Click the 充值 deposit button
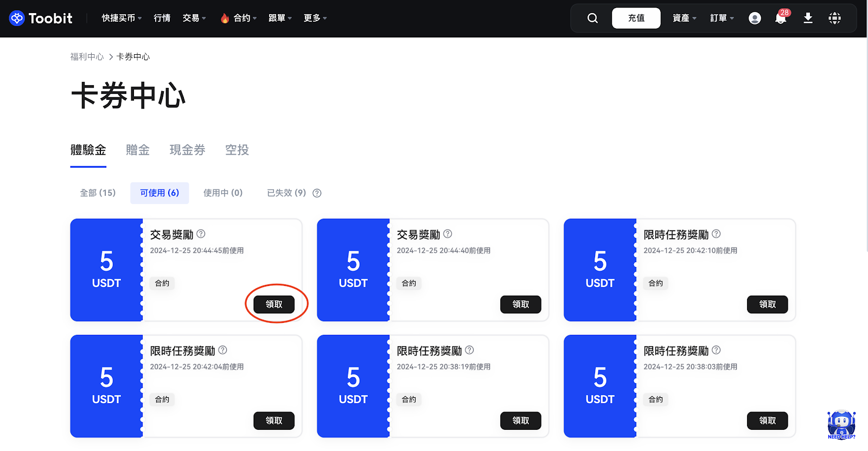The width and height of the screenshot is (868, 451). [x=636, y=18]
